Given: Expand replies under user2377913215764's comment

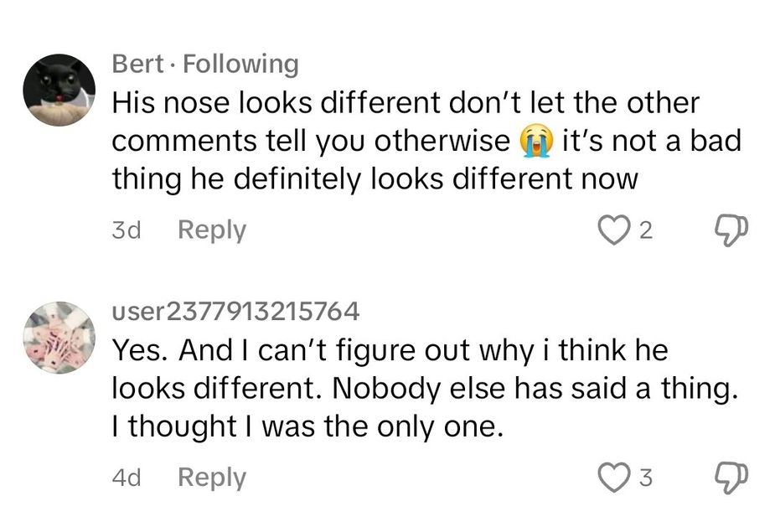Looking at the screenshot, I should click(211, 478).
